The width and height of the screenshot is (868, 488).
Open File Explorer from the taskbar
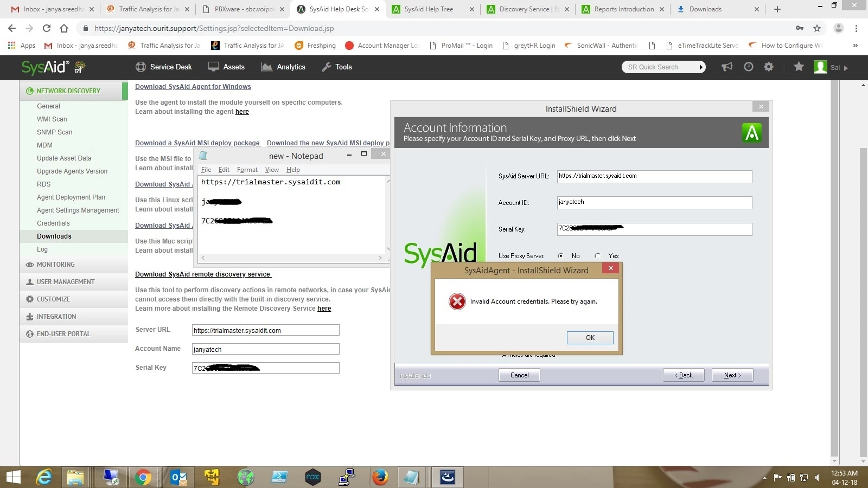point(75,477)
